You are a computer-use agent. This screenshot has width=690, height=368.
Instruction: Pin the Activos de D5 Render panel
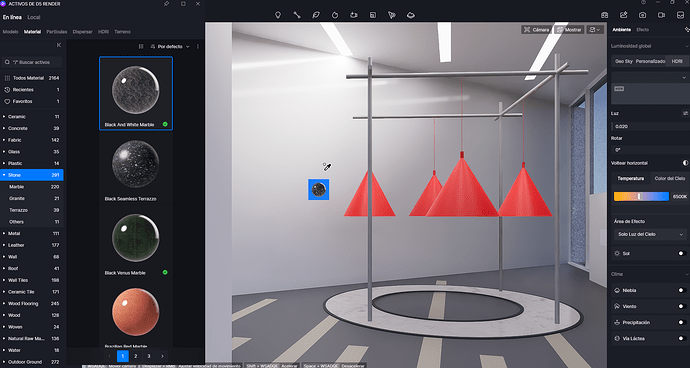(166, 4)
